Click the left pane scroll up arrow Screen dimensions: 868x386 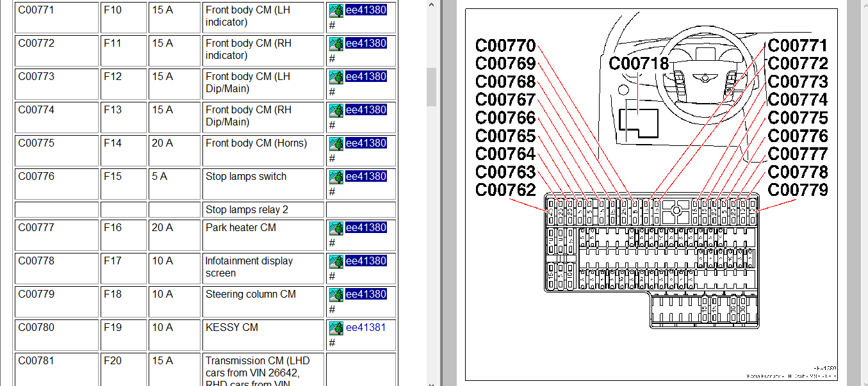pos(431,5)
